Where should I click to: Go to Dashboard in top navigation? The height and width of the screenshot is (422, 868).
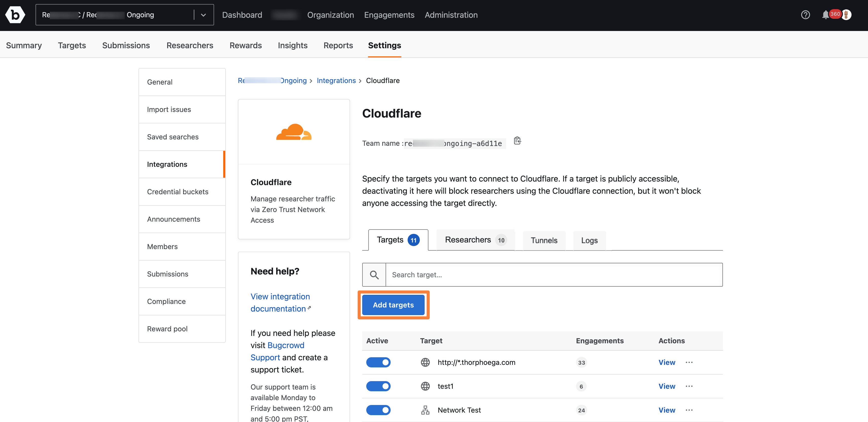pos(242,15)
